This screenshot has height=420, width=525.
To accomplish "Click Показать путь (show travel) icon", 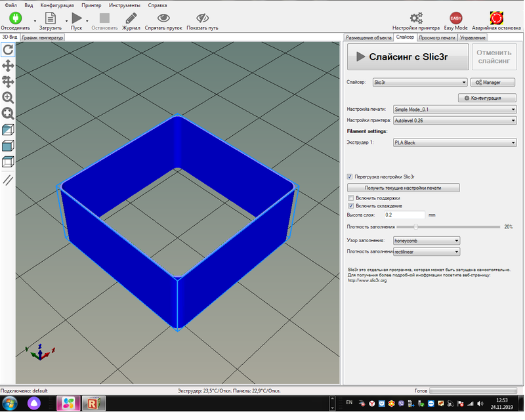I will (x=202, y=18).
